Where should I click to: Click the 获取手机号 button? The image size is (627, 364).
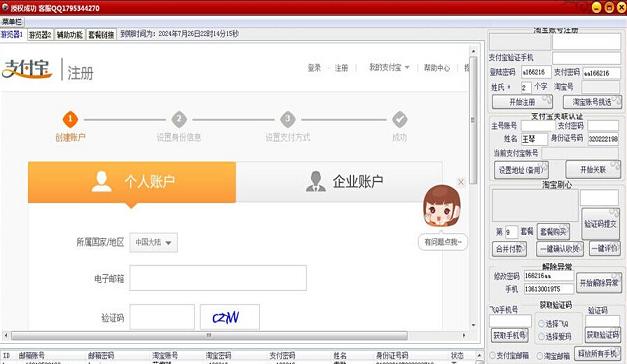tap(509, 335)
